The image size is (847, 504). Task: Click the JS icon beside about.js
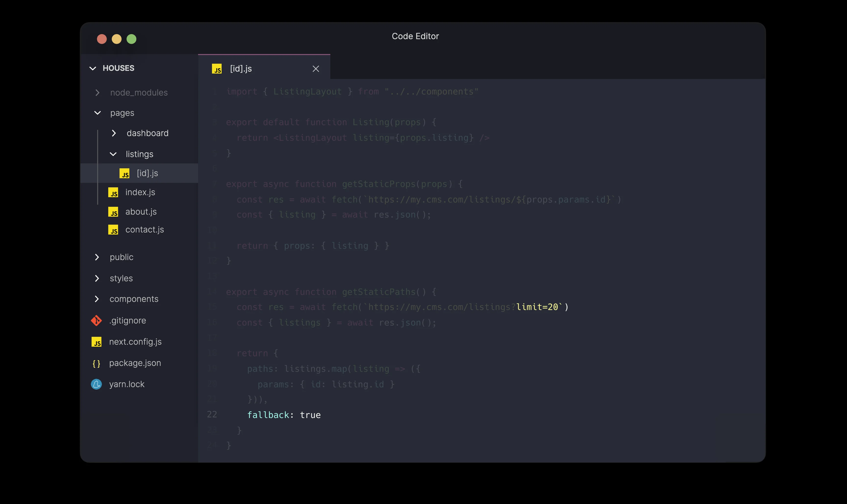(x=113, y=212)
